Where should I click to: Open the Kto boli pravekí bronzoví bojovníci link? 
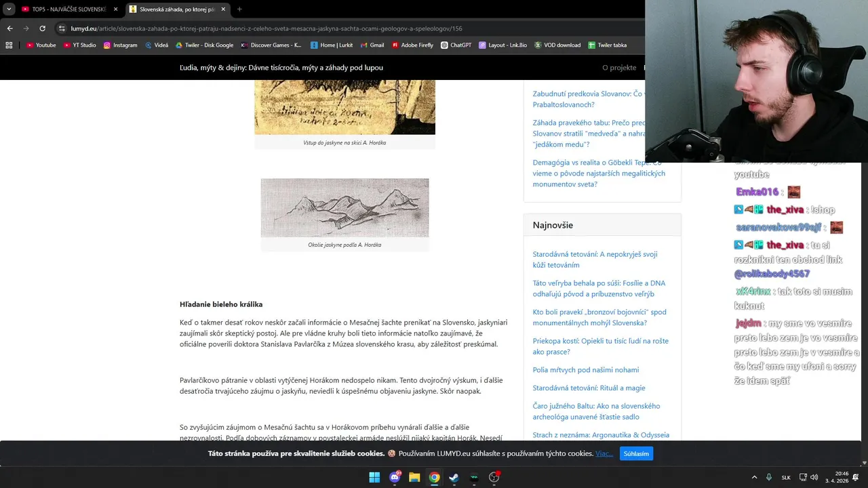[599, 317]
